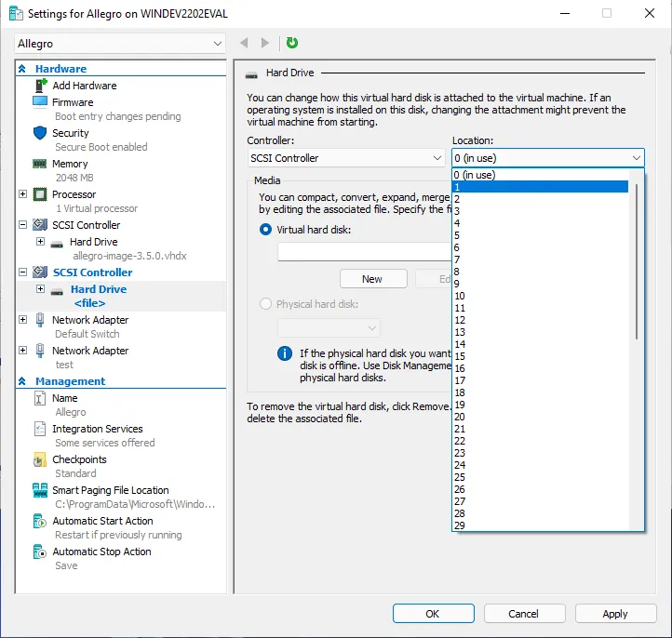The width and height of the screenshot is (672, 638).
Task: Select the Virtual hard disk radio button
Action: pos(266,229)
